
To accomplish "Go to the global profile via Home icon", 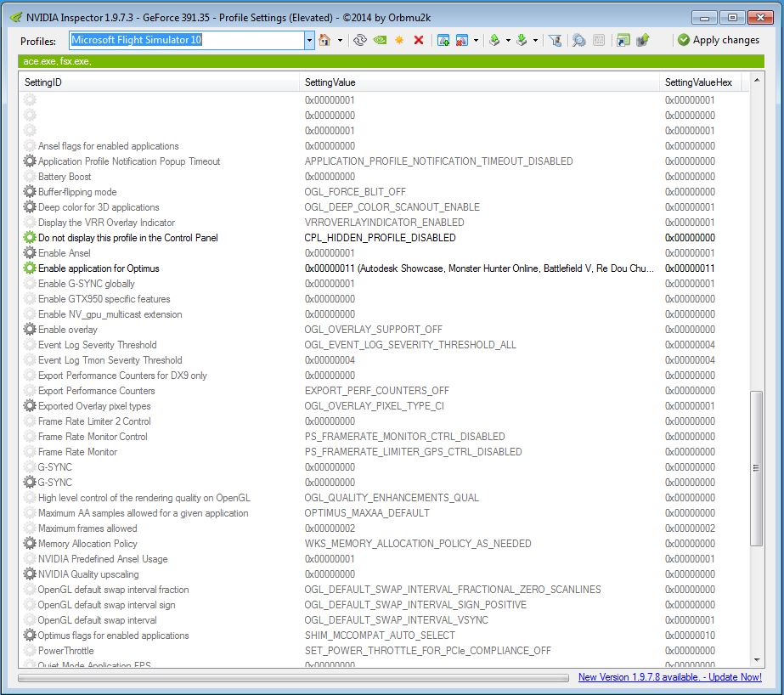I will tap(324, 40).
